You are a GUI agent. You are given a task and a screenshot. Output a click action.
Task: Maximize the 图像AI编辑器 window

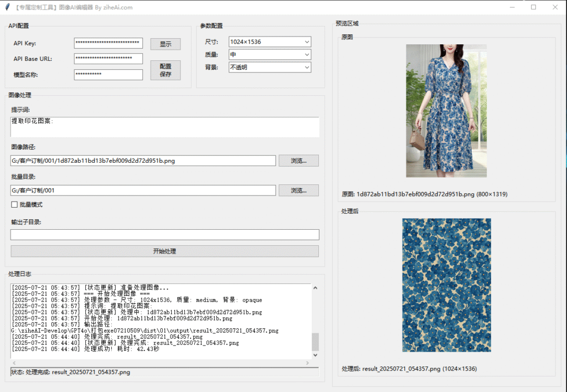[x=533, y=7]
